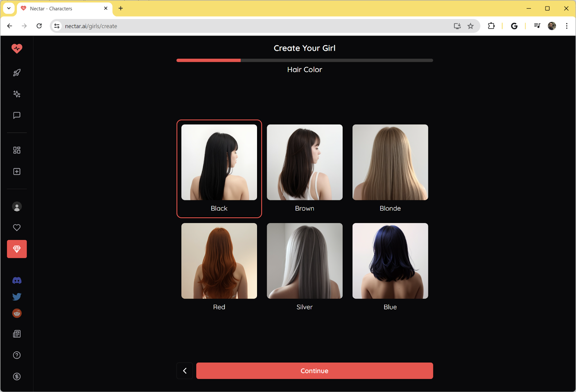Open the browser extensions puzzle icon
Image resolution: width=576 pixels, height=392 pixels.
pos(491,26)
